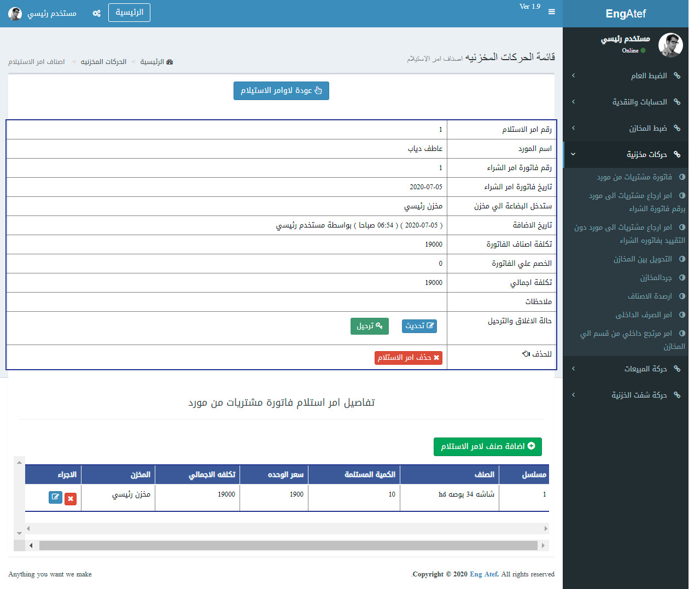Screen dimensions: 700x589
Task: Click the link icon beside ضبط المخازن
Action: point(677,128)
